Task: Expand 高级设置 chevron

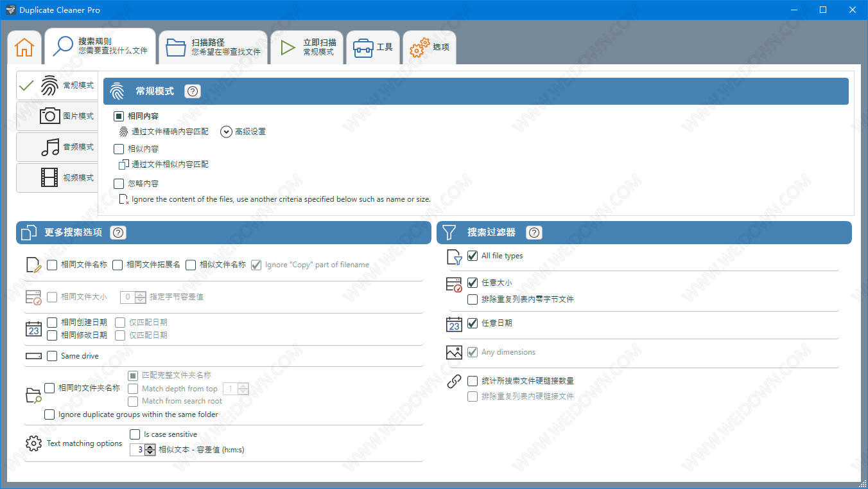Action: [226, 132]
